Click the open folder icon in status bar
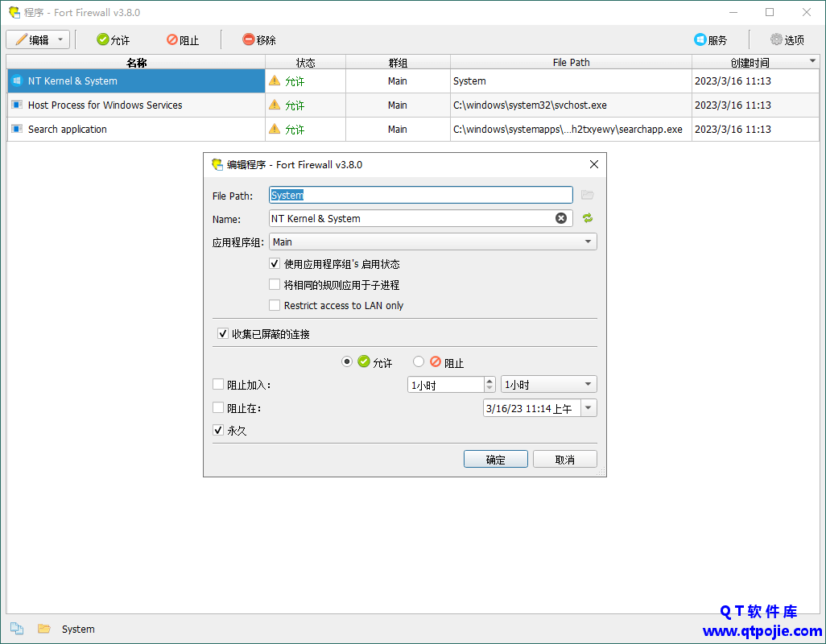 (43, 629)
